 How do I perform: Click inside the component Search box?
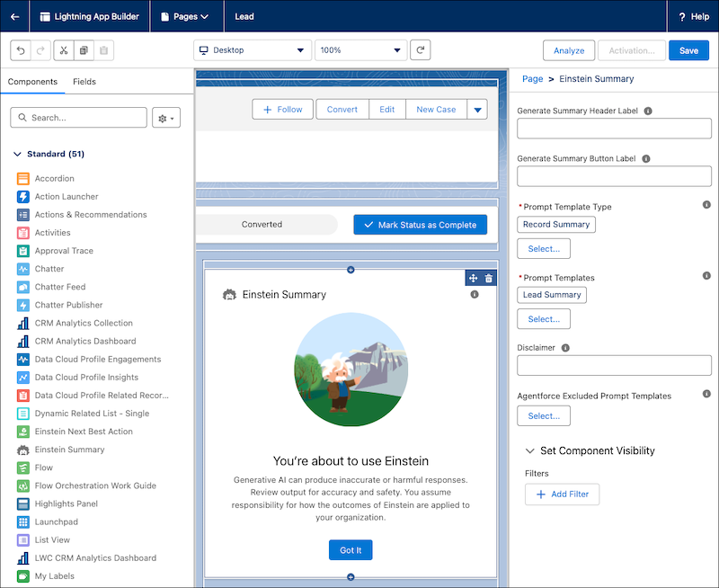(78, 118)
